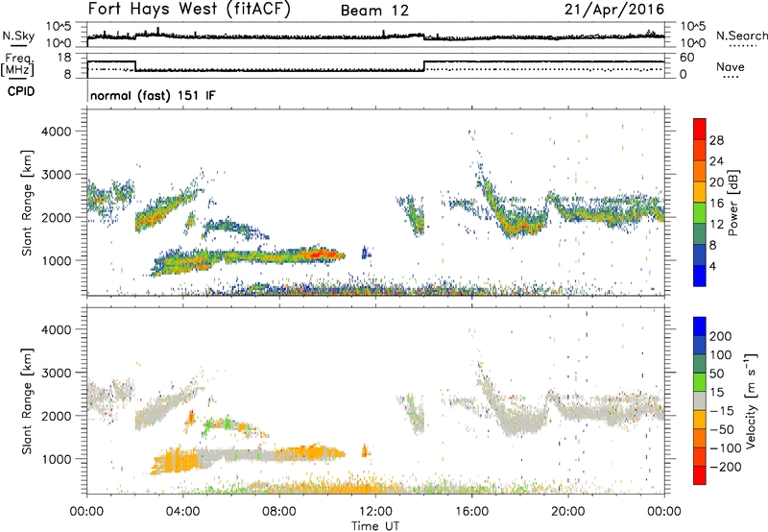Click the '60' tick on the Nave axis
The width and height of the screenshot is (768, 532).
point(687,58)
